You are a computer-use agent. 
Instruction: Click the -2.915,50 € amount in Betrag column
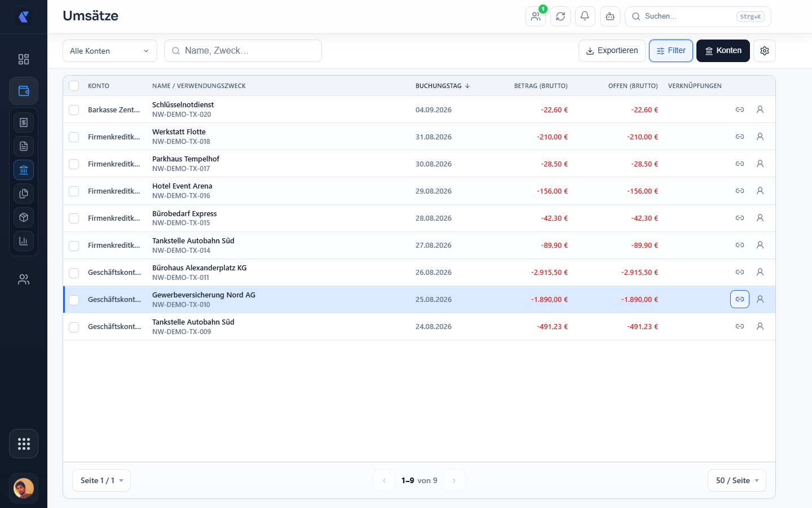549,272
